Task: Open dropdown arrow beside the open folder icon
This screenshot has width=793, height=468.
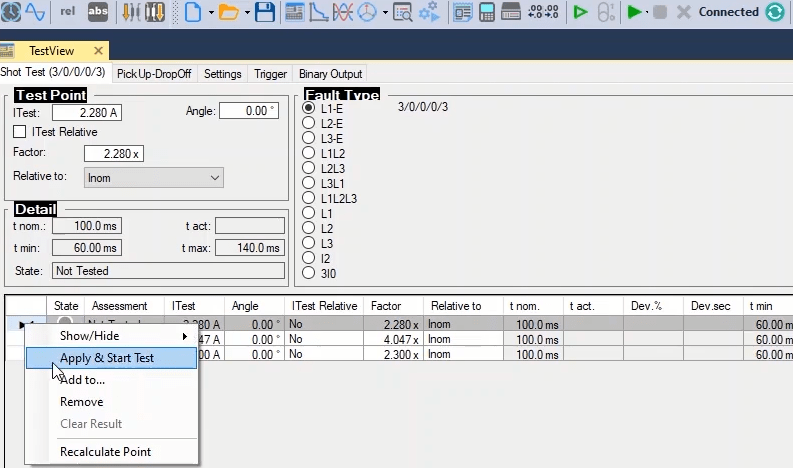Action: [x=246, y=13]
